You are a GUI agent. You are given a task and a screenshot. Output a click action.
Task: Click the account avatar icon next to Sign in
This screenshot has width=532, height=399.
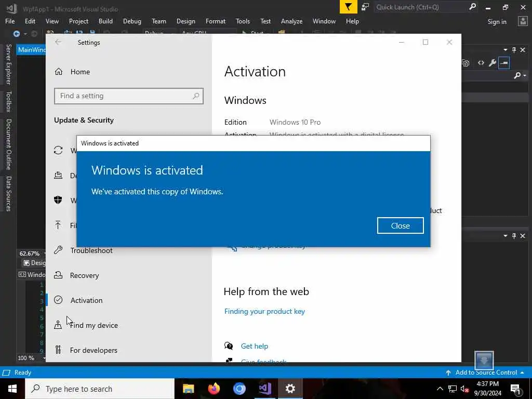click(x=523, y=21)
